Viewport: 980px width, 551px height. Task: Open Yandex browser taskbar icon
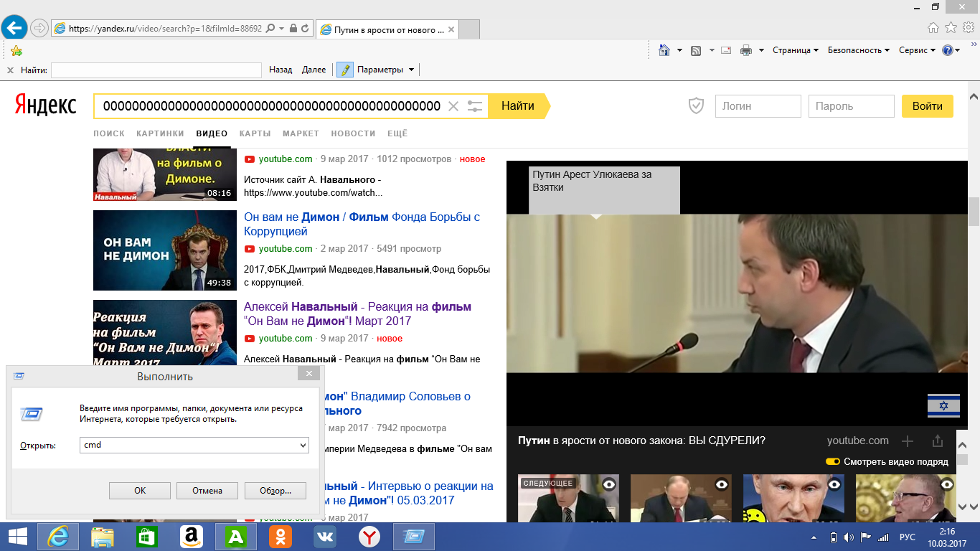coord(369,537)
